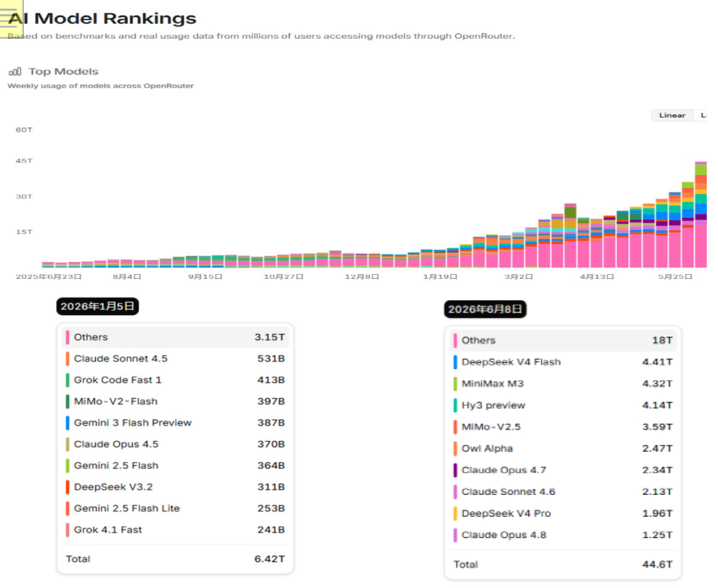Select the Linear scale toggle

[671, 116]
